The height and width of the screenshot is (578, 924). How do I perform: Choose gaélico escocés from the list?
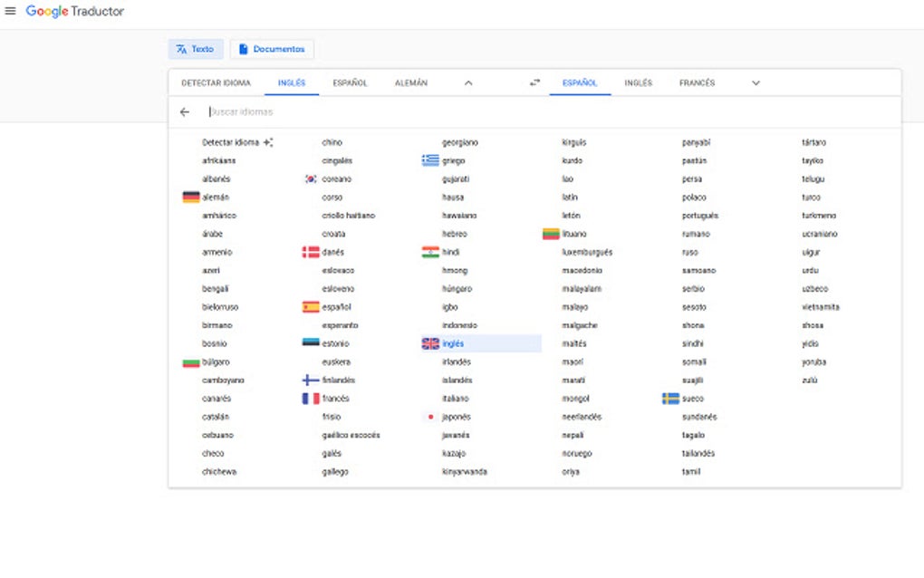[x=351, y=436]
